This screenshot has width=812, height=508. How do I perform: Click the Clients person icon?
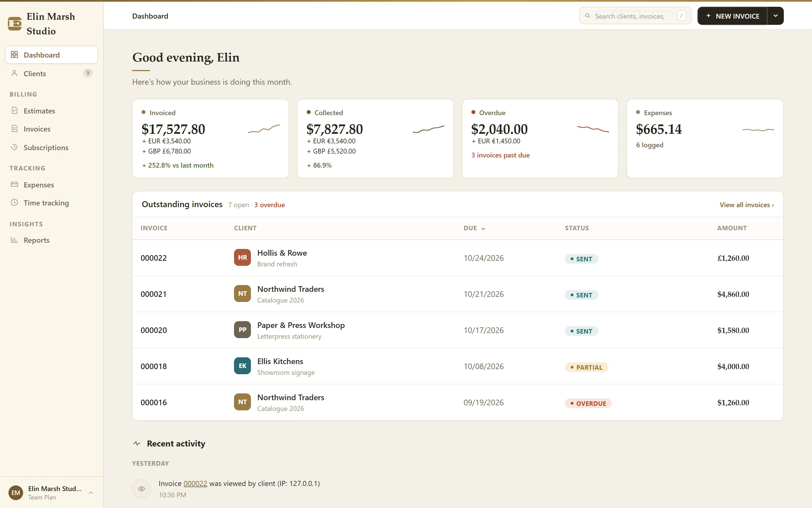14,73
